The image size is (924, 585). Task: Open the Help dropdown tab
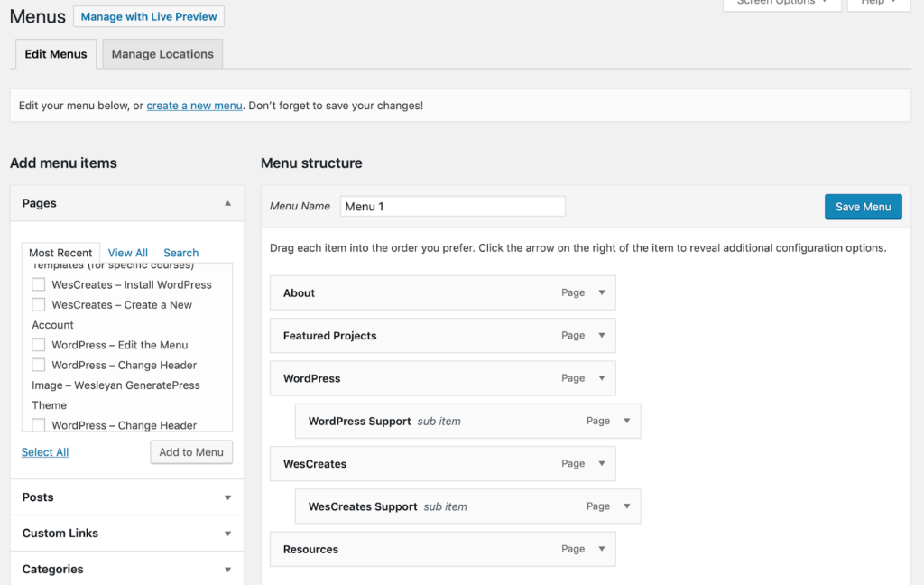coord(879,3)
